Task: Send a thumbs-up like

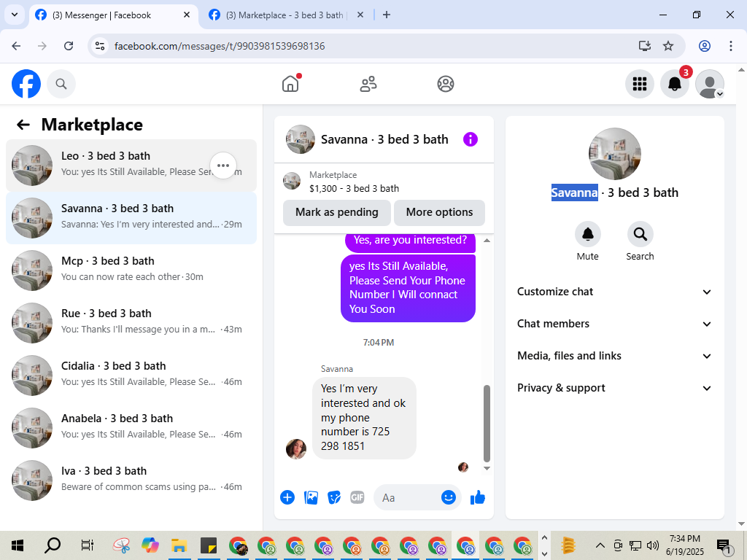Action: [477, 497]
